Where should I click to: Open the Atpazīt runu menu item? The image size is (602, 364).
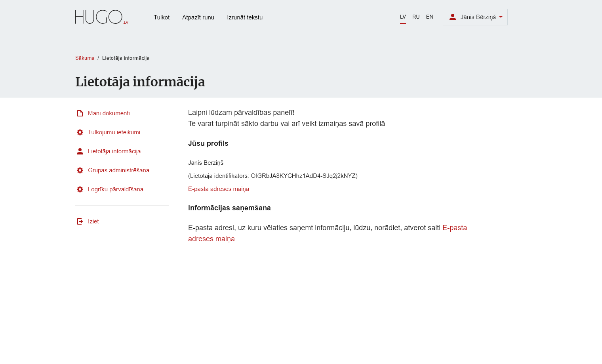pos(198,17)
